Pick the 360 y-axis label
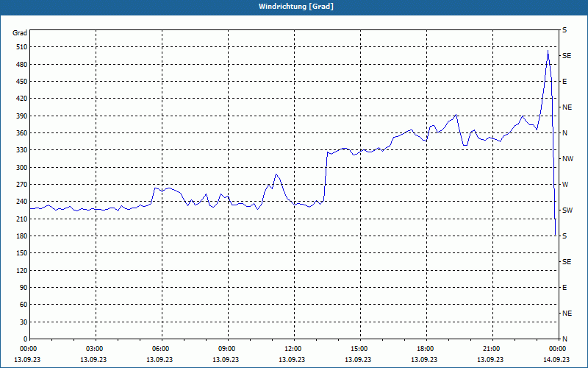Image resolution: width=588 pixels, height=368 pixels. tap(22, 133)
